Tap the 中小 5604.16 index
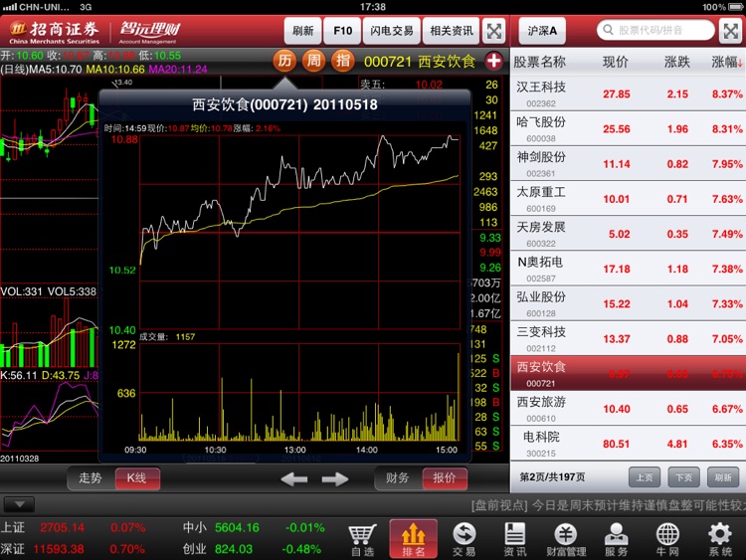 click(254, 527)
